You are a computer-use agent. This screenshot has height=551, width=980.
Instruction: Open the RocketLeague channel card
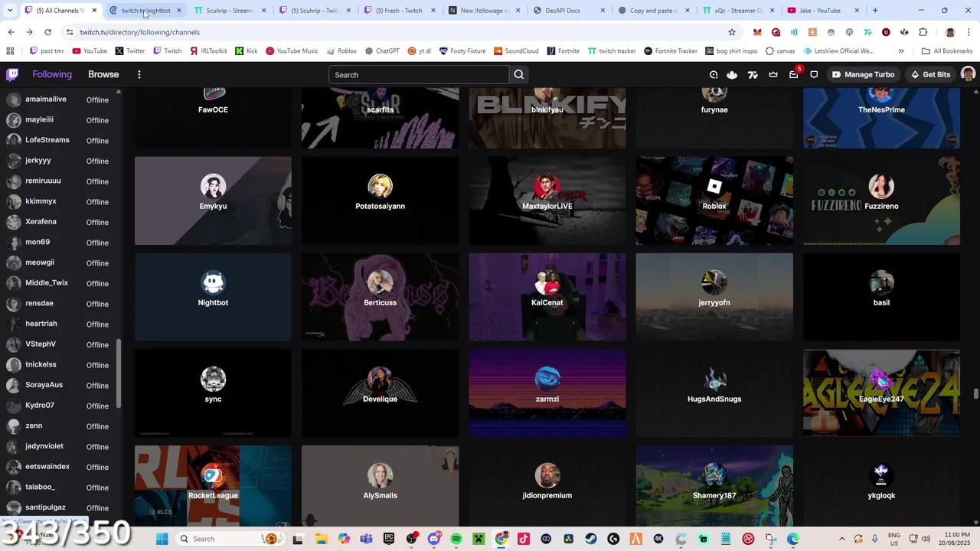[x=213, y=486]
